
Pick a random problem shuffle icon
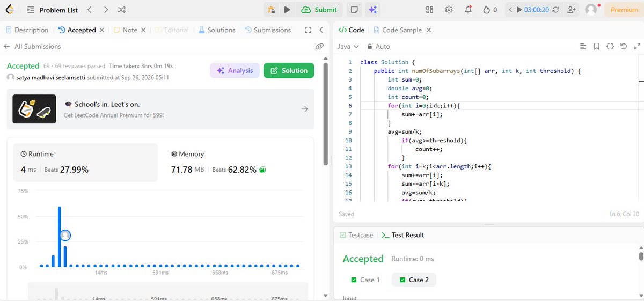(122, 10)
